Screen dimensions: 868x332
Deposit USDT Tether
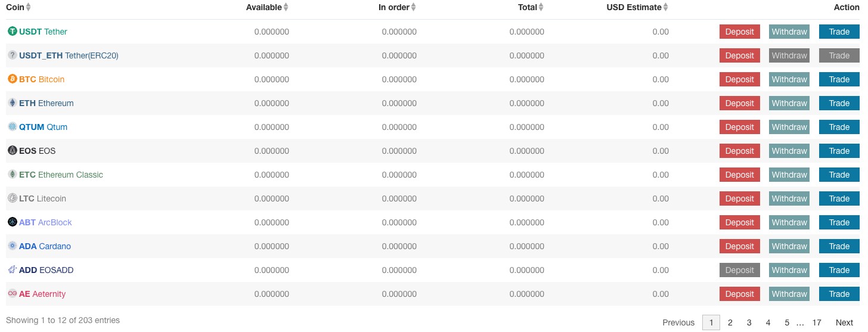[740, 32]
